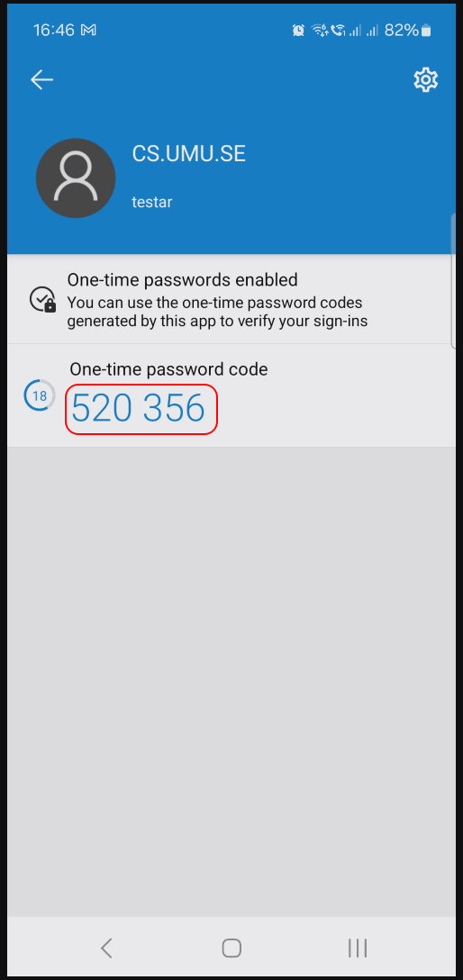463x980 pixels.
Task: Tap the testar username label
Action: point(152,202)
